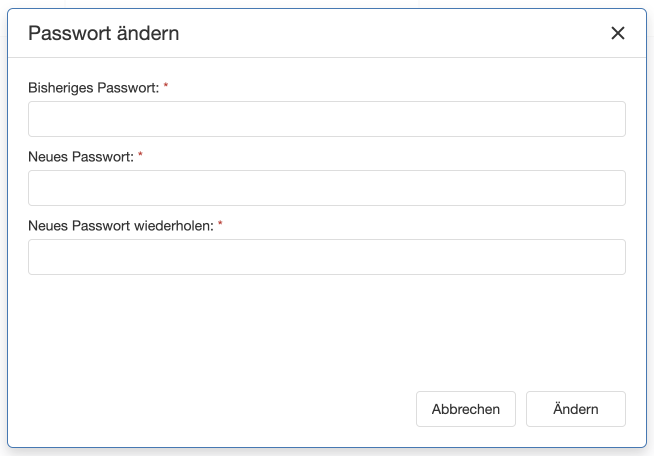Close the Passwort ändern dialog with X
This screenshot has height=456, width=654.
click(618, 33)
